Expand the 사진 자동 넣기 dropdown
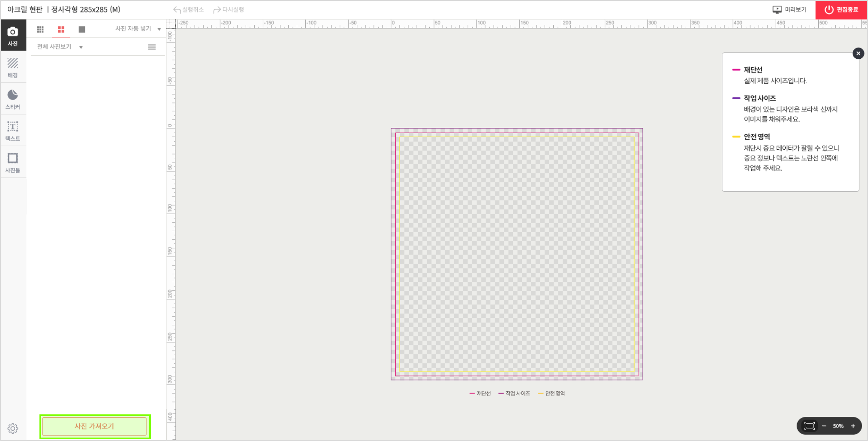 137,29
